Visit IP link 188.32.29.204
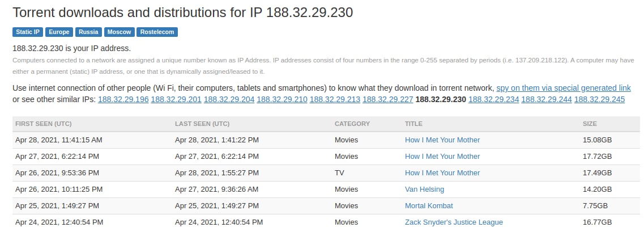 coord(229,99)
